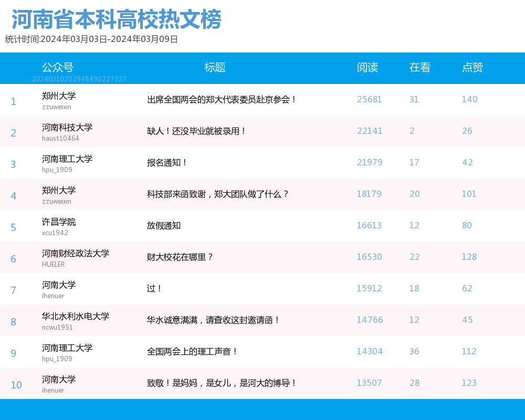
Task: Click read count 14304
Action: (370, 351)
